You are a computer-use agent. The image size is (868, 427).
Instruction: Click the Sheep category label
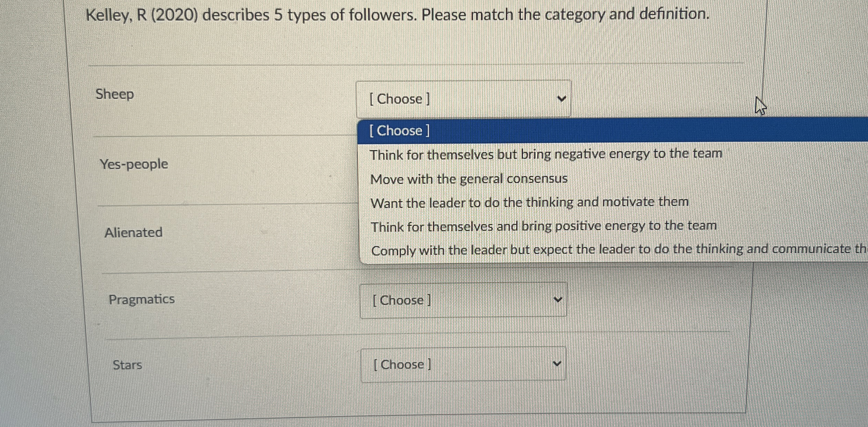coord(114,94)
